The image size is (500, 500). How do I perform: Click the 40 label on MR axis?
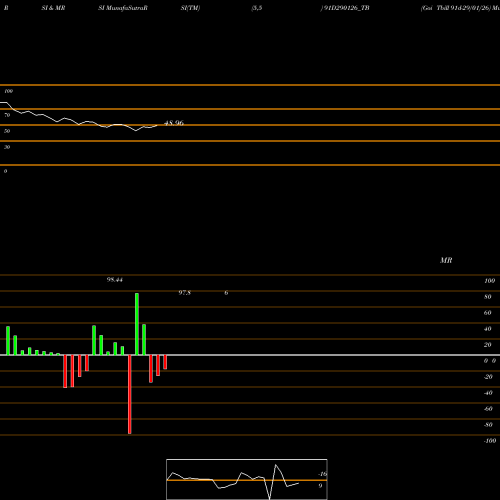tap(488, 329)
